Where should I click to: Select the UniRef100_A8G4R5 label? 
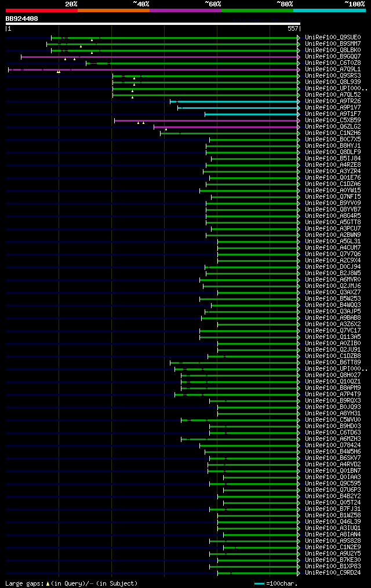333,216
